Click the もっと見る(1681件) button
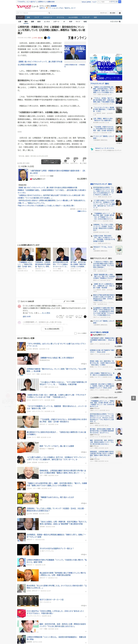138x644 pixels. [52, 329]
